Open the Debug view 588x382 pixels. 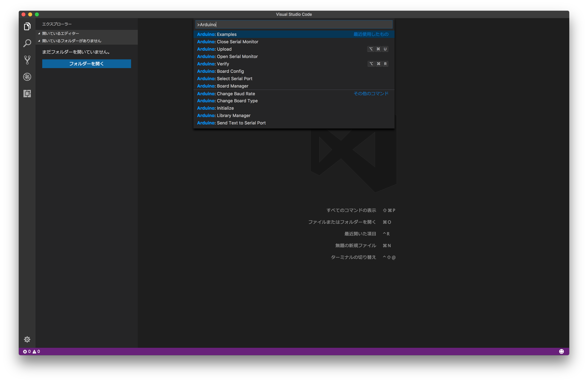click(x=27, y=77)
